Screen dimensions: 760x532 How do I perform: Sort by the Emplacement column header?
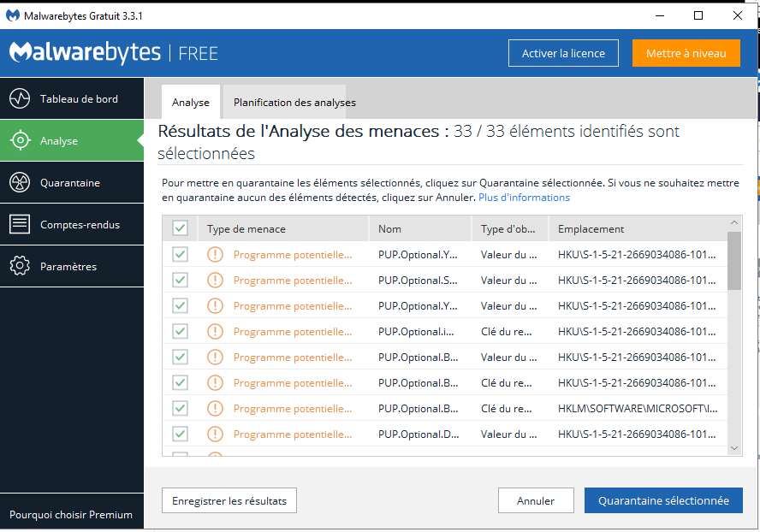click(x=638, y=228)
